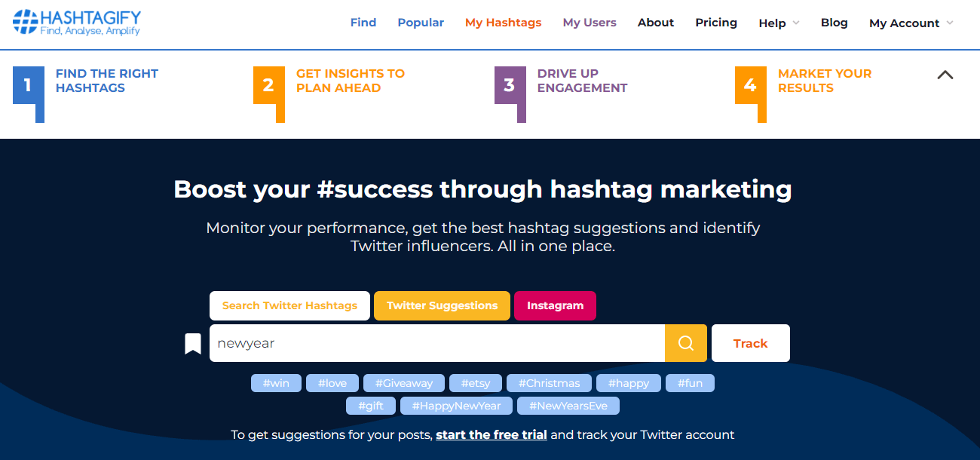Select the Twitter Suggestions mode
Viewport: 980px width, 460px height.
(442, 305)
